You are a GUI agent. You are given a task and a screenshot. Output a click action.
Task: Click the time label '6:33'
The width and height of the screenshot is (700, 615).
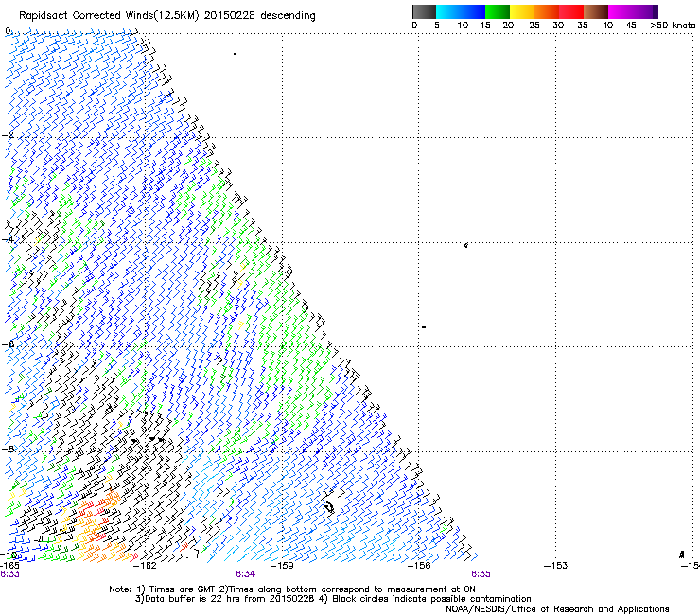coord(9,574)
